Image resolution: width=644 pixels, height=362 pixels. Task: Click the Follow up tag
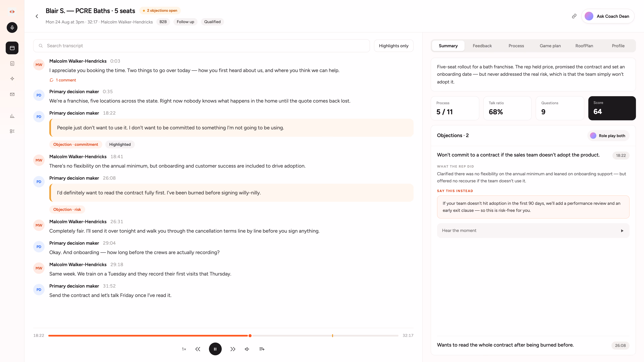185,22
